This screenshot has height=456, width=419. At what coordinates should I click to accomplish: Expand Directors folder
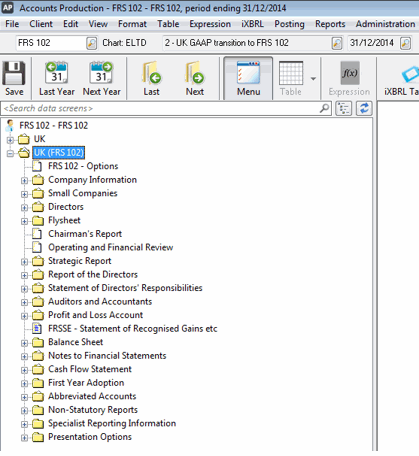[24, 208]
